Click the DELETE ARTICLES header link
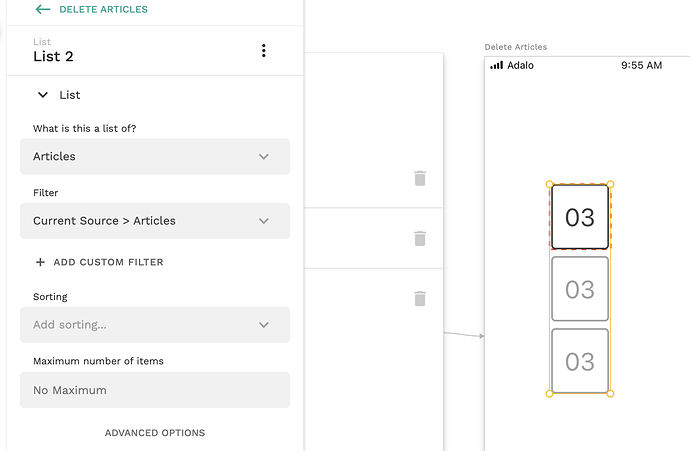Image resolution: width=690 pixels, height=451 pixels. (103, 9)
